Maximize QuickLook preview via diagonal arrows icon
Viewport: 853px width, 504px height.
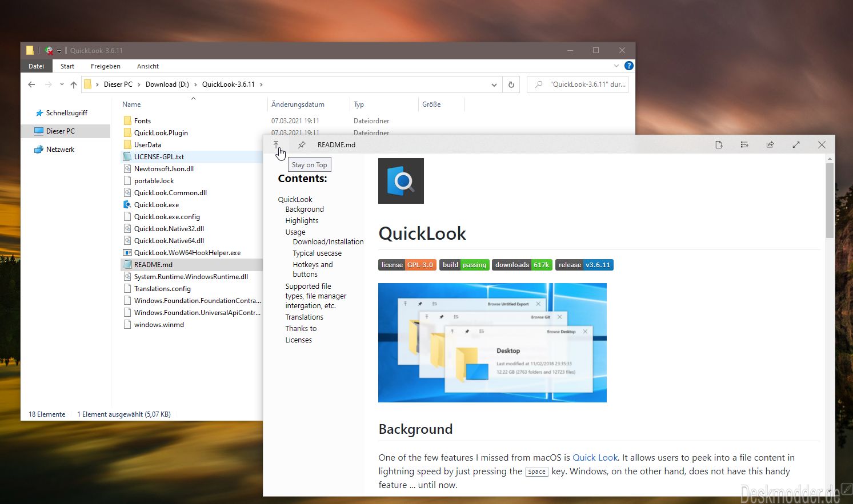point(796,145)
